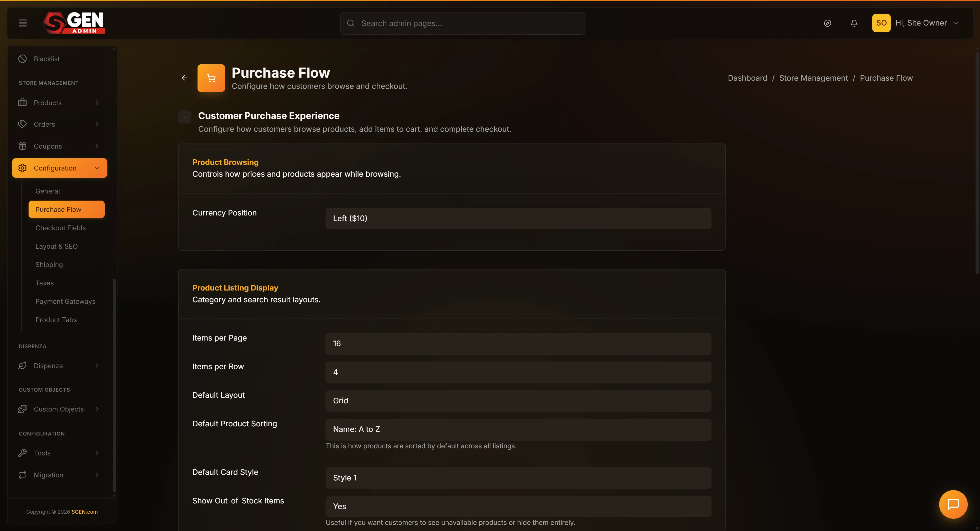Click the sidebar scrollbar
The height and width of the screenshot is (531, 980).
(x=114, y=385)
